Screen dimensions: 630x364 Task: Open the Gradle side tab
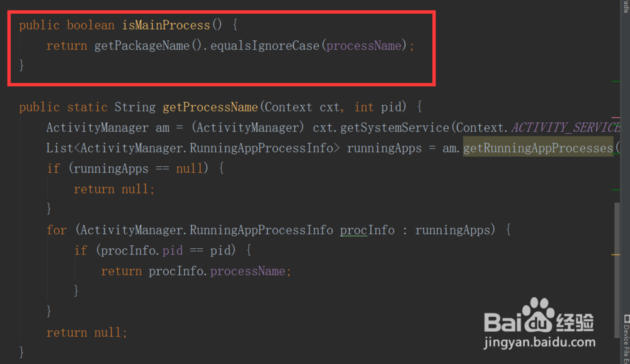pyautogui.click(x=626, y=6)
